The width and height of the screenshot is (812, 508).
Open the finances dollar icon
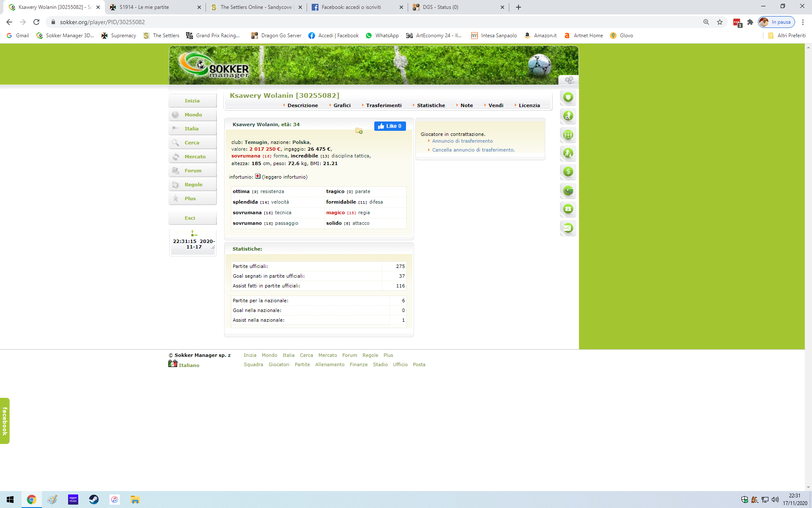(x=568, y=172)
